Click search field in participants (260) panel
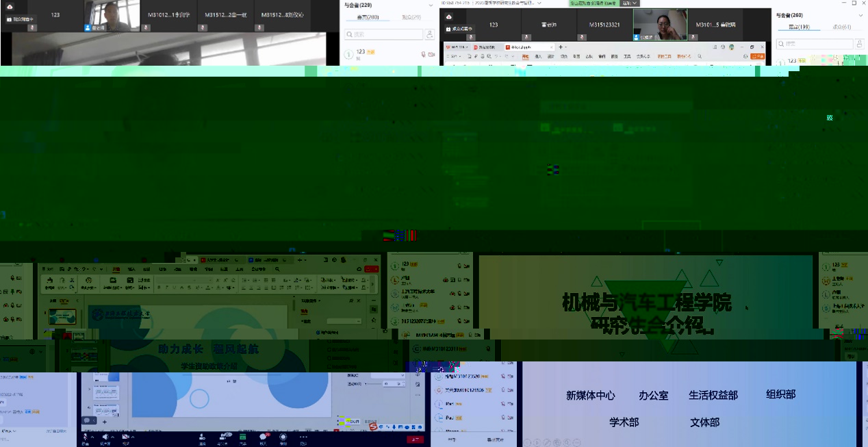 pyautogui.click(x=813, y=43)
